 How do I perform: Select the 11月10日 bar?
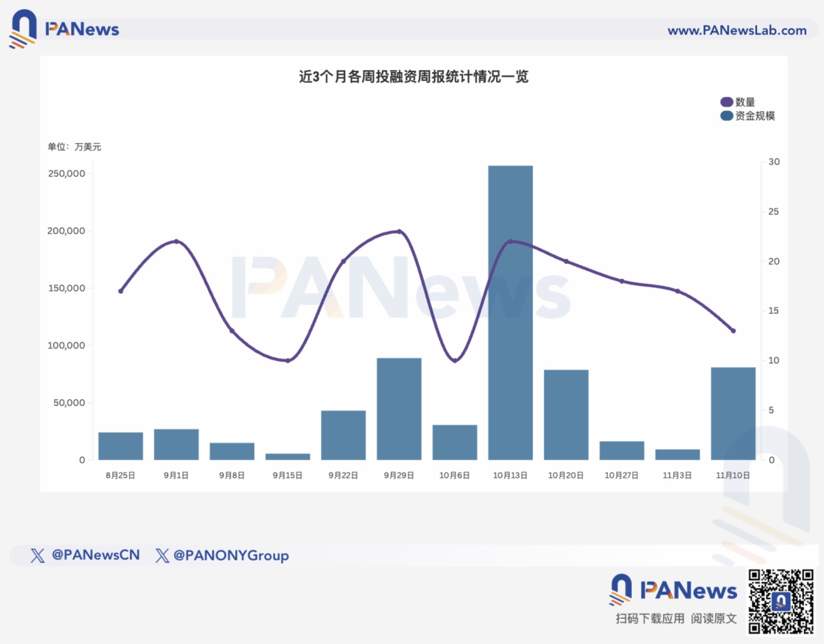coord(733,413)
